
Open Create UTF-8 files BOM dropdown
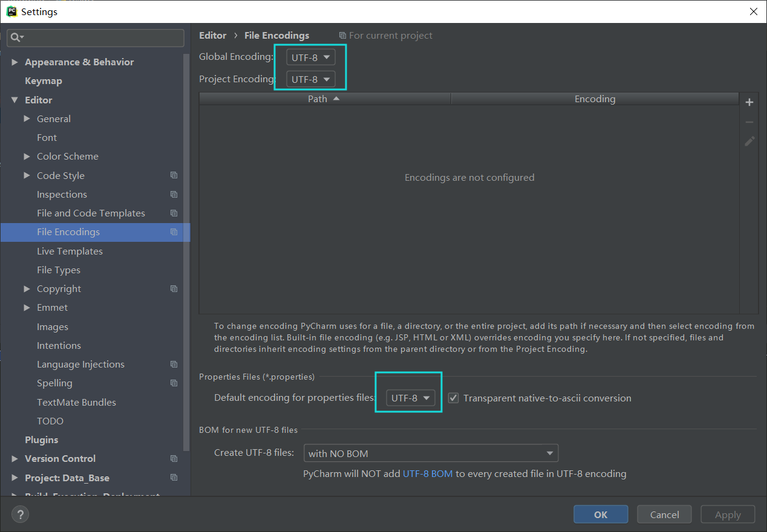click(431, 453)
